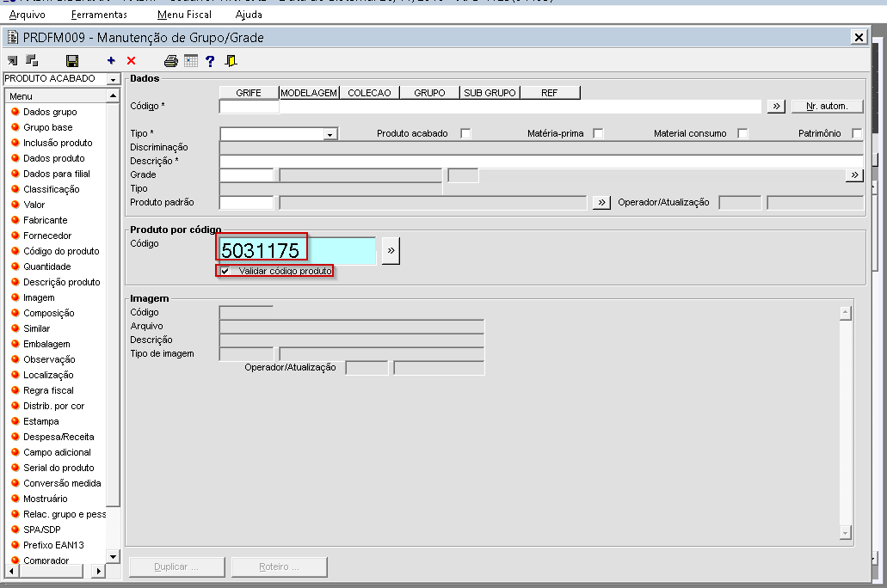Viewport: 887px width, 588px height.
Task: Click the Produto padrão input field
Action: coord(246,202)
